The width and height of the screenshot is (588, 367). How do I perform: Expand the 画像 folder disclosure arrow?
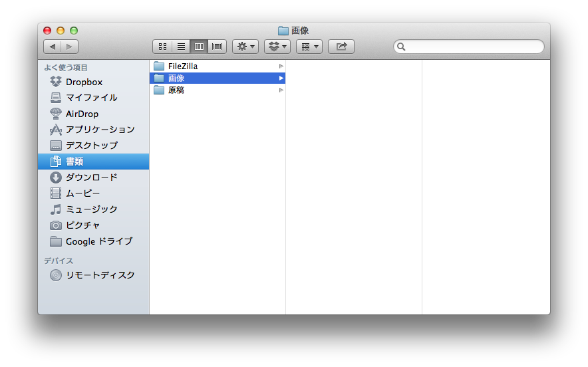pos(281,78)
